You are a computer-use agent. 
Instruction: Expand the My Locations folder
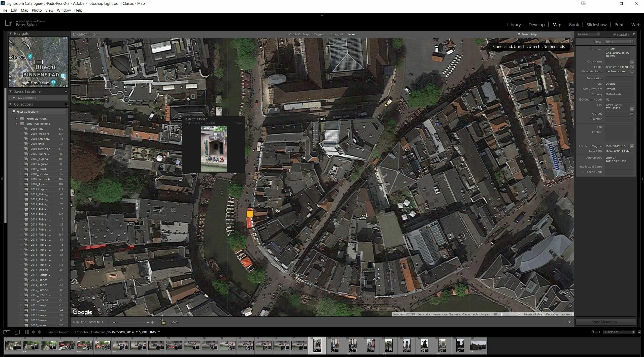[14, 98]
